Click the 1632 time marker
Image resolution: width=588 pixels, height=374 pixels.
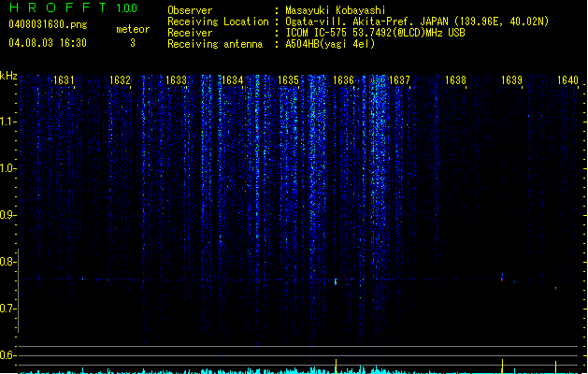point(120,80)
